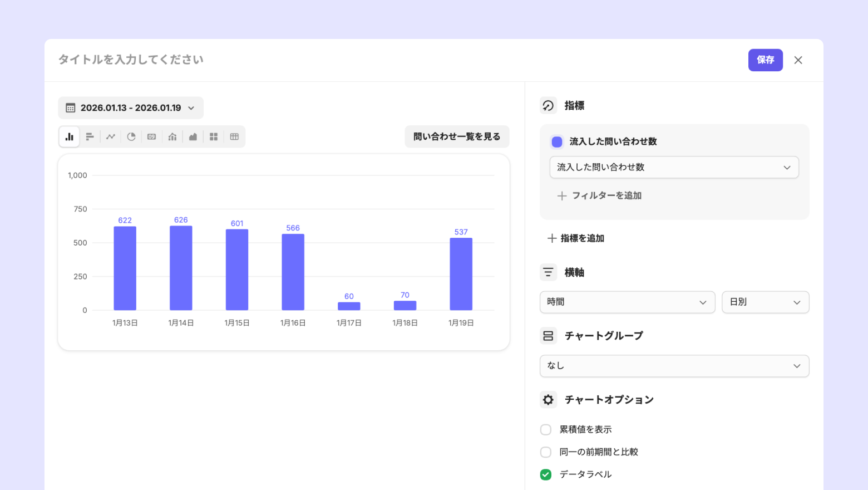This screenshot has height=490, width=868.
Task: Select the number card chart type
Action: [151, 137]
